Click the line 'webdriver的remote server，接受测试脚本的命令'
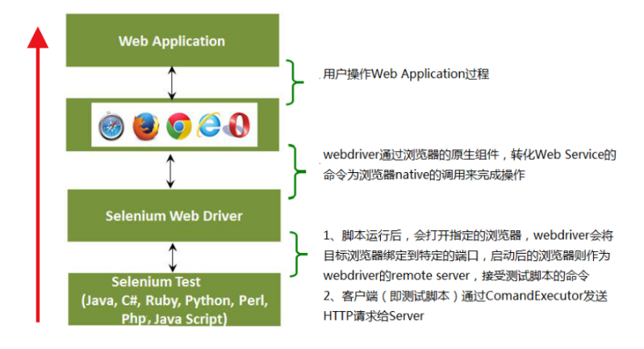 (456, 275)
